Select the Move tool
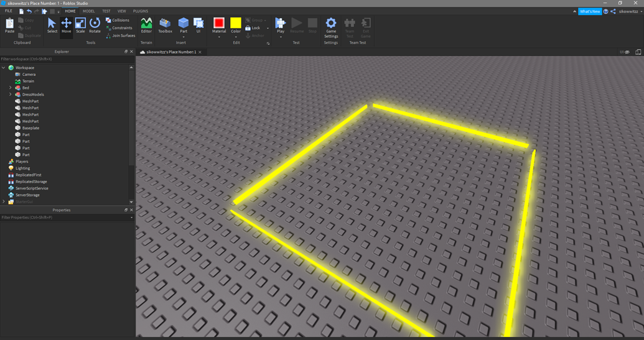This screenshot has width=644, height=340. (x=66, y=25)
